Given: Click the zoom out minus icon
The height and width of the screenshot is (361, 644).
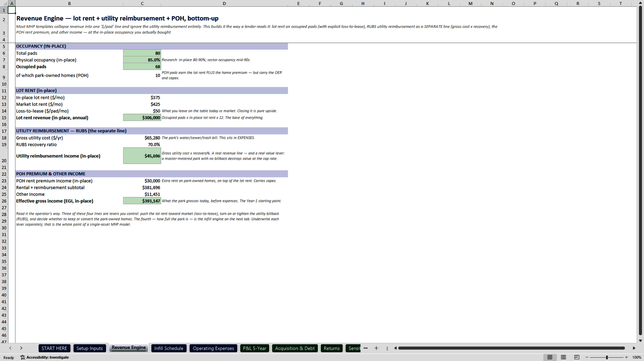Looking at the screenshot, I should tap(587, 357).
